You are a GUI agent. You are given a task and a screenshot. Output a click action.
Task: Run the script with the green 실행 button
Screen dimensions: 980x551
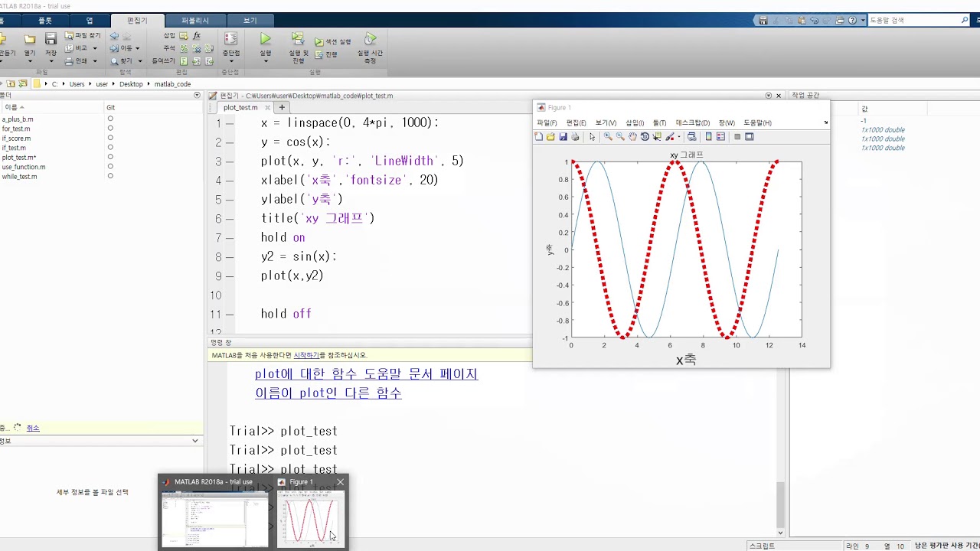click(x=265, y=39)
